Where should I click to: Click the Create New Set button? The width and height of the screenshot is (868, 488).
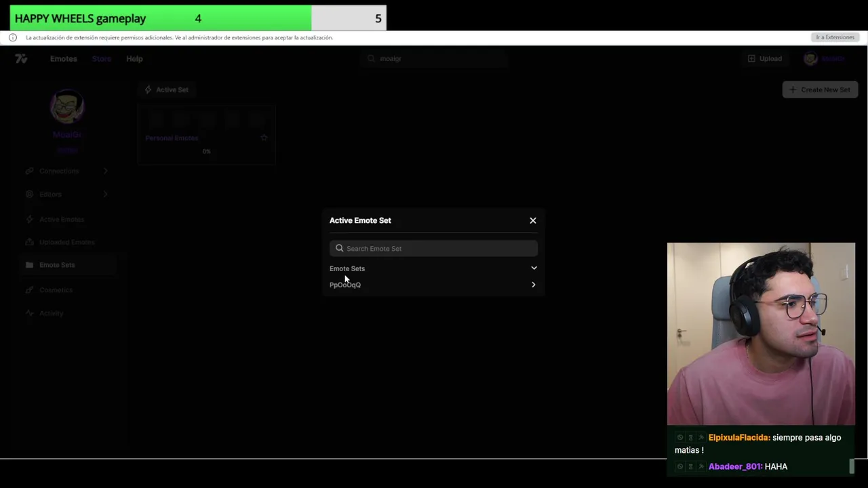tap(820, 89)
